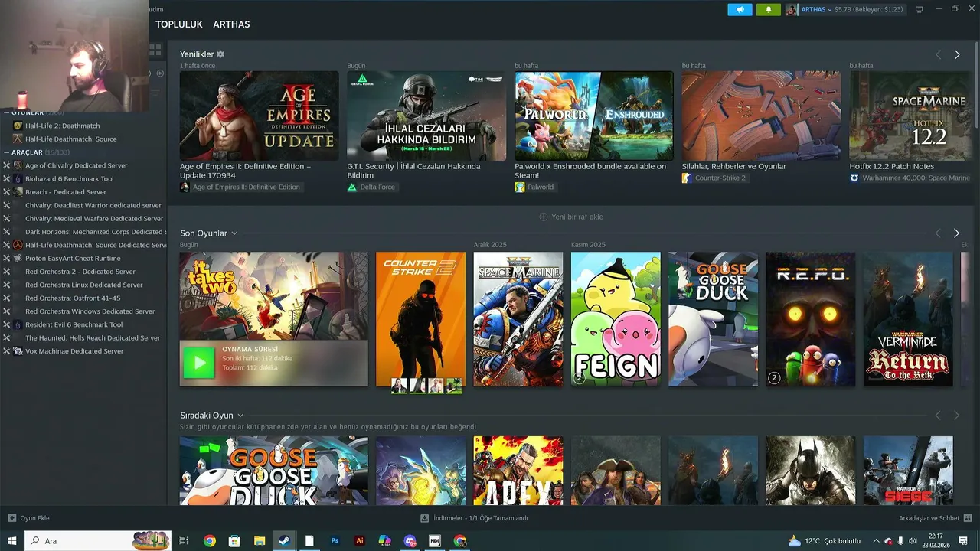The height and width of the screenshot is (551, 980).
Task: Select Half-Life 2: Deathmatch in library list
Action: coord(62,126)
